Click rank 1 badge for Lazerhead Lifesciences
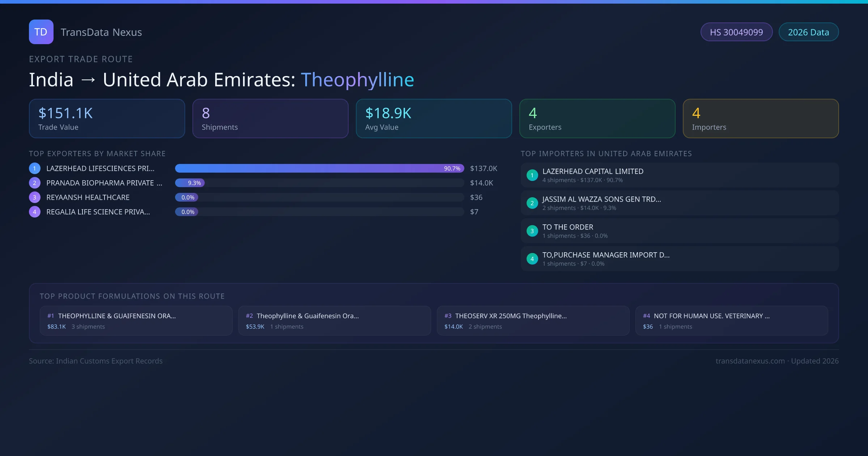This screenshot has height=456, width=868. [35, 168]
